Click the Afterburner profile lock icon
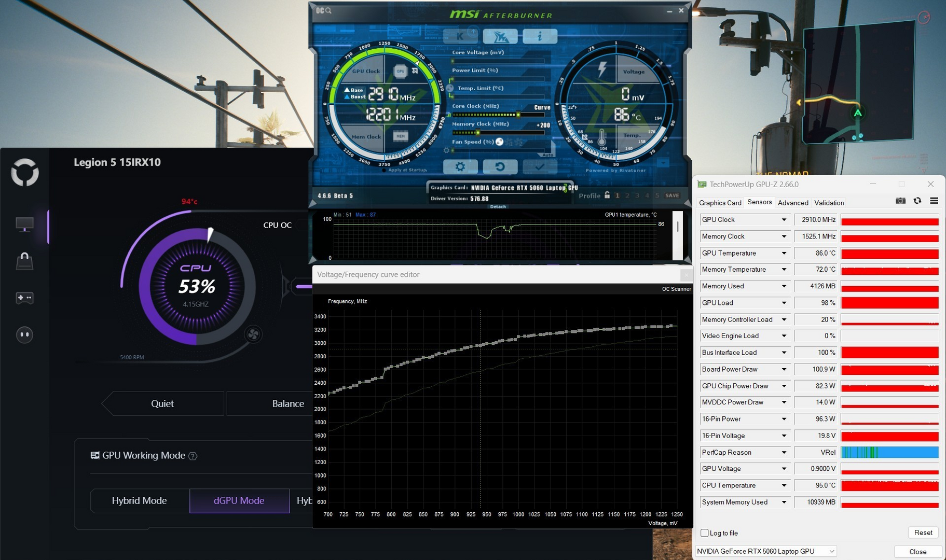Image resolution: width=946 pixels, height=560 pixels. 607,195
